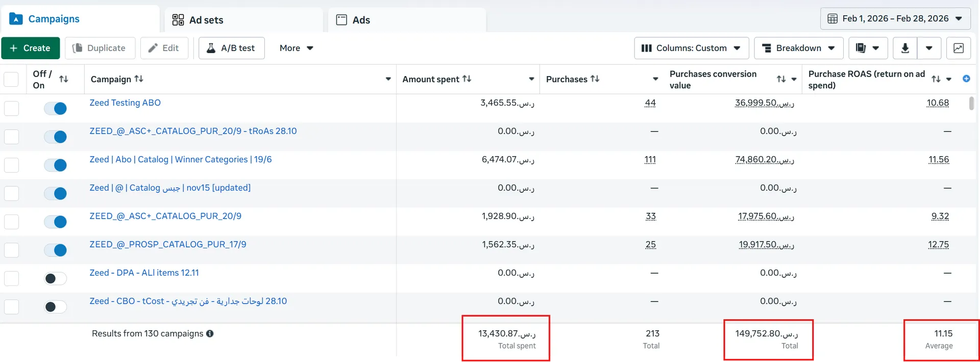Expand the Breakdown dropdown
Viewport: 980px width, 362px height.
pos(799,48)
